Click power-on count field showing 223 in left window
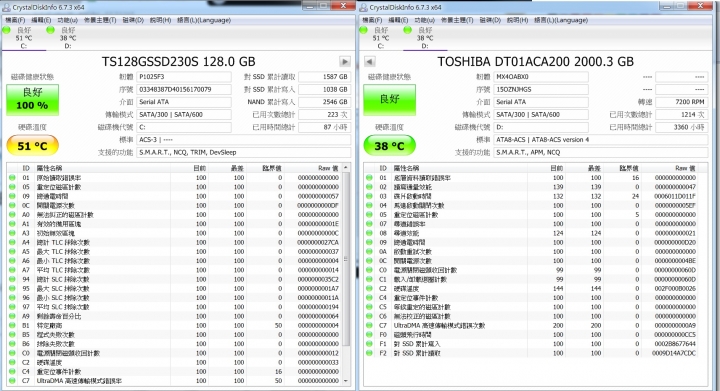The width and height of the screenshot is (720, 391). click(325, 114)
